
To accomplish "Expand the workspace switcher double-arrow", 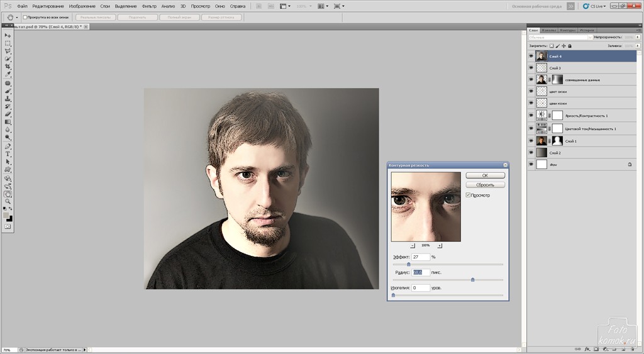I will pos(570,6).
